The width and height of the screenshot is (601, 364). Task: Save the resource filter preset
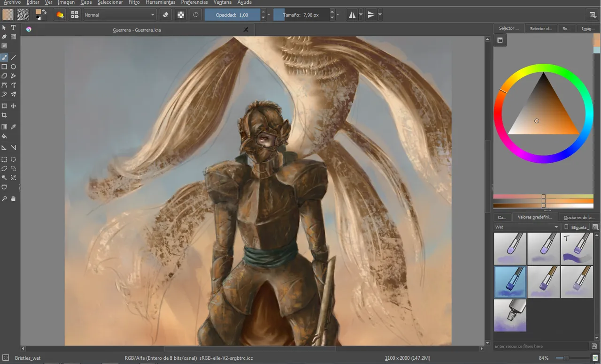pyautogui.click(x=594, y=346)
